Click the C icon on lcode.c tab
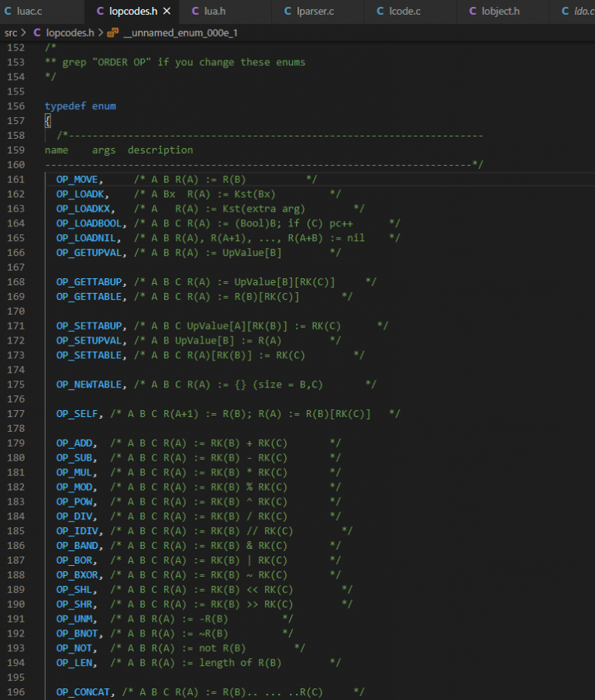The image size is (595, 700). 380,11
